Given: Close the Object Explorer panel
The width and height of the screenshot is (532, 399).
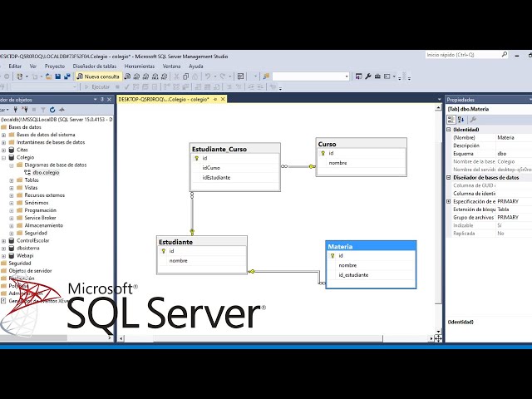Looking at the screenshot, I should [109, 100].
